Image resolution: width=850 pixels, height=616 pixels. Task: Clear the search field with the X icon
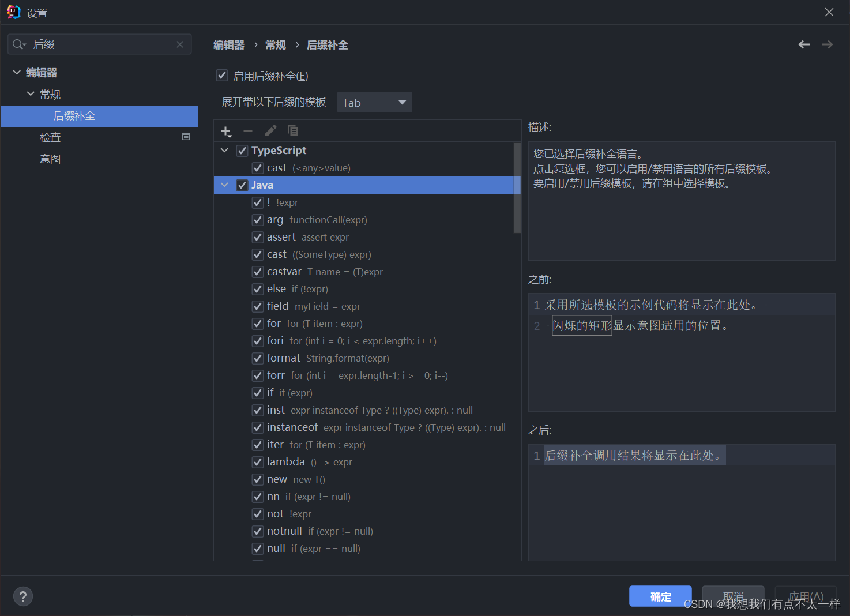179,44
